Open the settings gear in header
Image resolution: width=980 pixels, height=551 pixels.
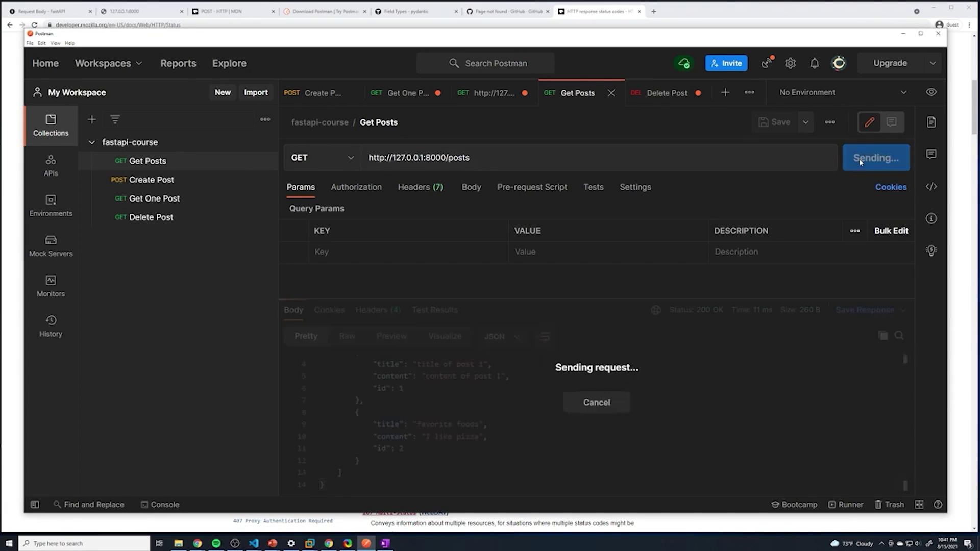click(790, 63)
